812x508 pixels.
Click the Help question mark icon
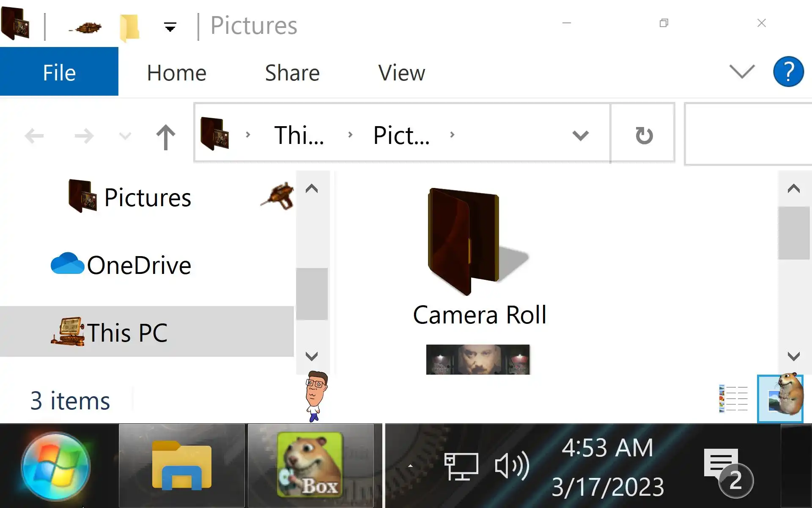tap(788, 72)
